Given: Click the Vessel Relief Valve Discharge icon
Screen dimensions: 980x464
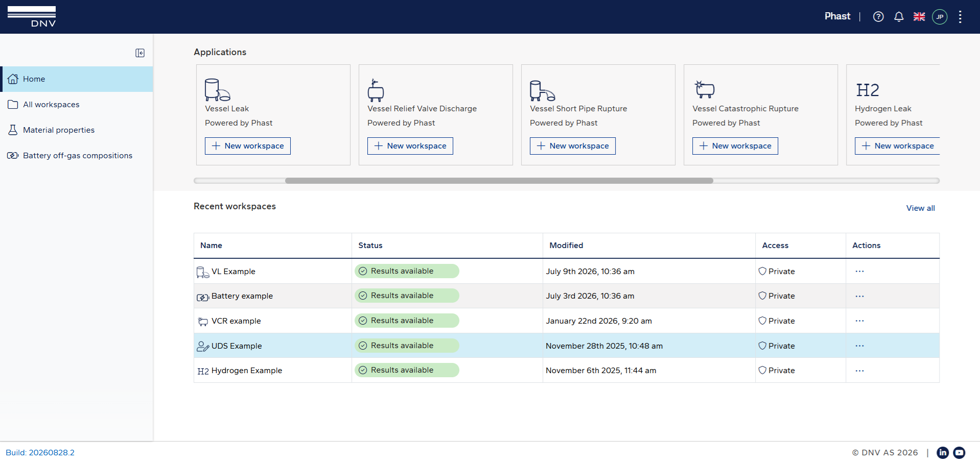Looking at the screenshot, I should tap(376, 90).
